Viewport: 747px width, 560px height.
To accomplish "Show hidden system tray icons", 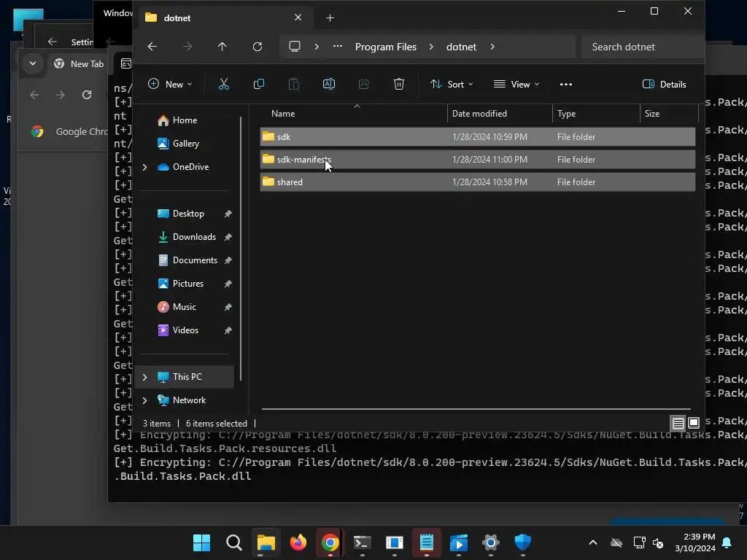I will point(593,542).
